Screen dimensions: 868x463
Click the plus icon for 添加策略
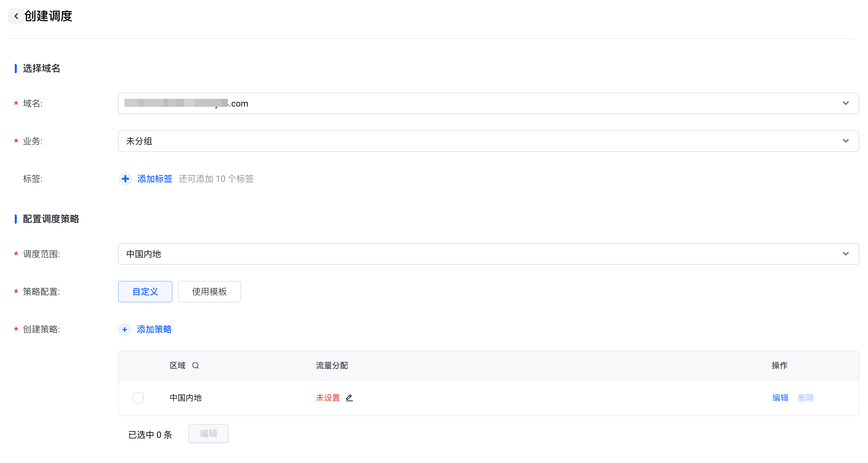click(x=125, y=329)
